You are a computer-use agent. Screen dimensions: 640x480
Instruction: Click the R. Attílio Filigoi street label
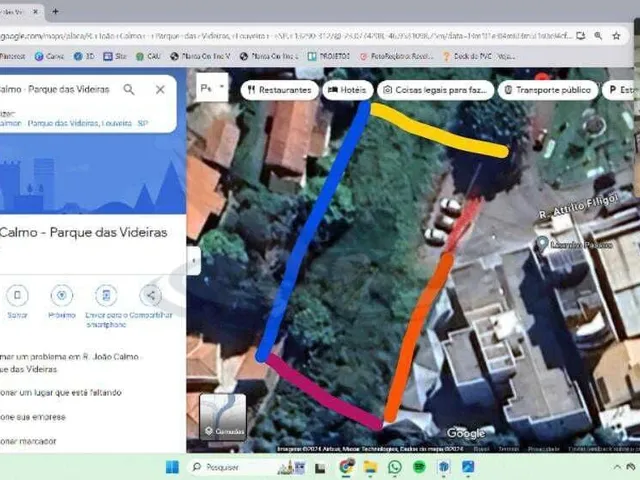tap(578, 207)
